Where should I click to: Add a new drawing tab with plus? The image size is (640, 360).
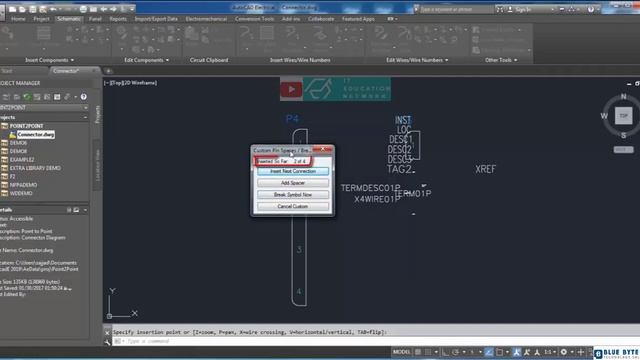(x=108, y=71)
